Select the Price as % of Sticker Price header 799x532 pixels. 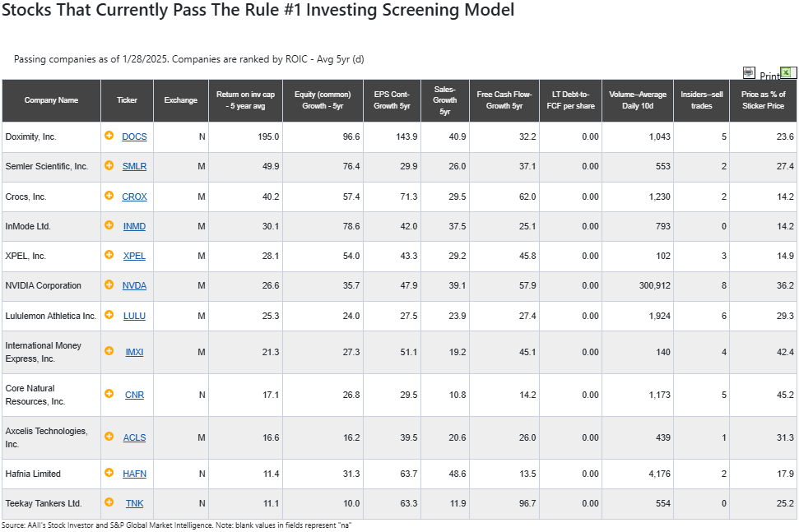[x=763, y=100]
